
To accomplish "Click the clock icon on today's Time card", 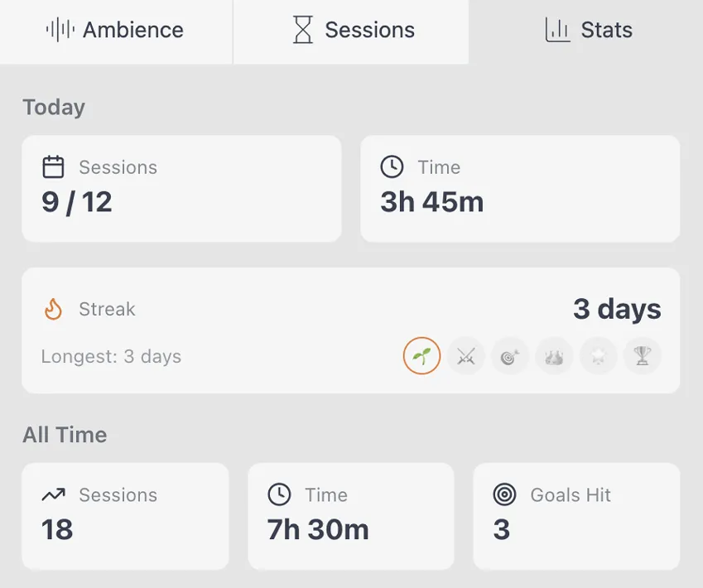I will (392, 166).
